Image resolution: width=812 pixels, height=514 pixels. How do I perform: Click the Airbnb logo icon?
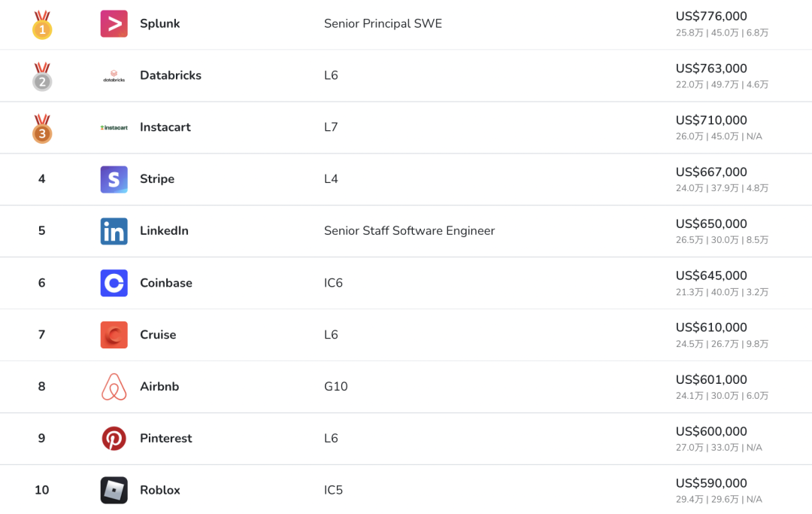click(x=114, y=387)
